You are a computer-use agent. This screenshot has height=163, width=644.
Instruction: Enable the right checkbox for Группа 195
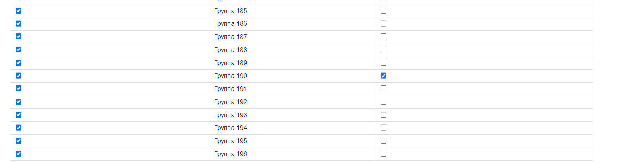point(383,141)
